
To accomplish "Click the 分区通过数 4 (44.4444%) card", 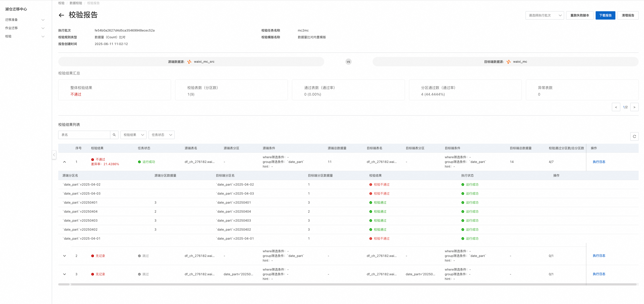I will click(465, 90).
